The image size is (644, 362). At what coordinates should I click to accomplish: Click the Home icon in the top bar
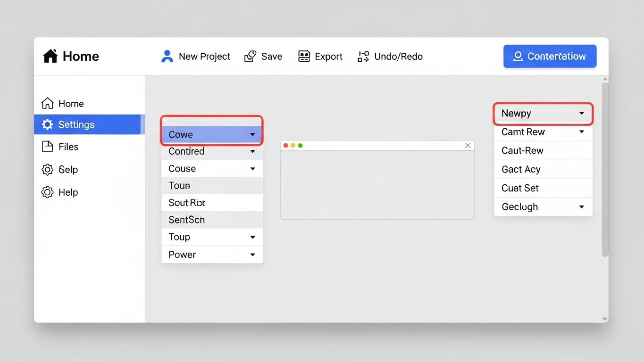point(50,56)
